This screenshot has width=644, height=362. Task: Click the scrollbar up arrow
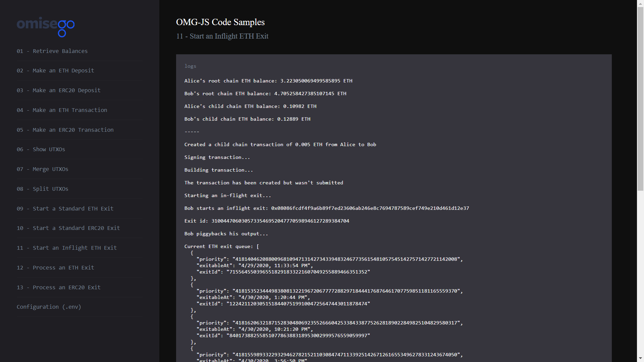(x=641, y=3)
